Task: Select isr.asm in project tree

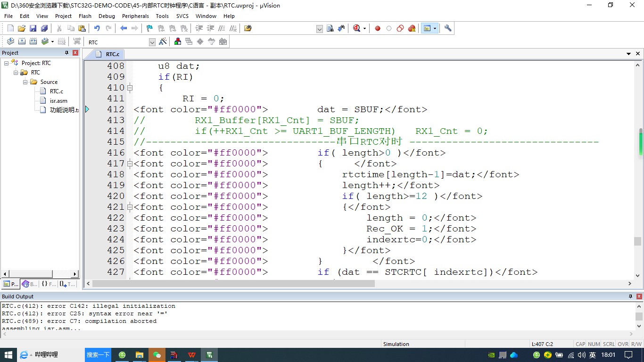Action: coord(58,101)
